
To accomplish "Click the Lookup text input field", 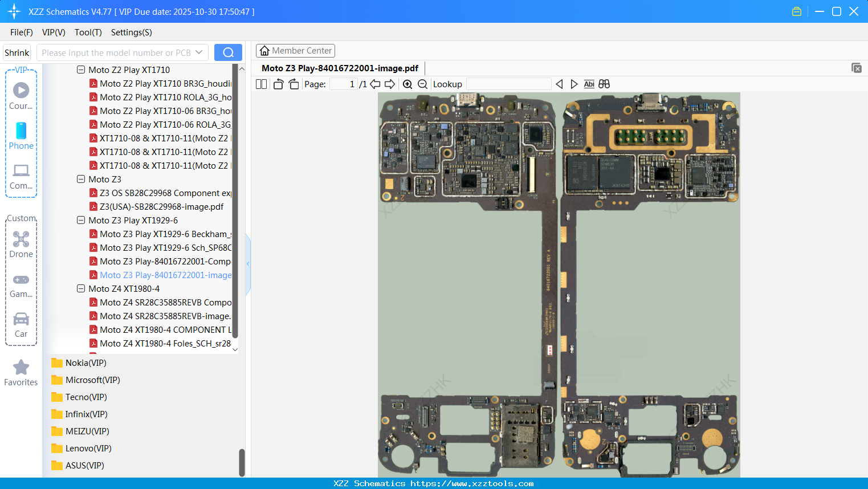I will pyautogui.click(x=508, y=84).
